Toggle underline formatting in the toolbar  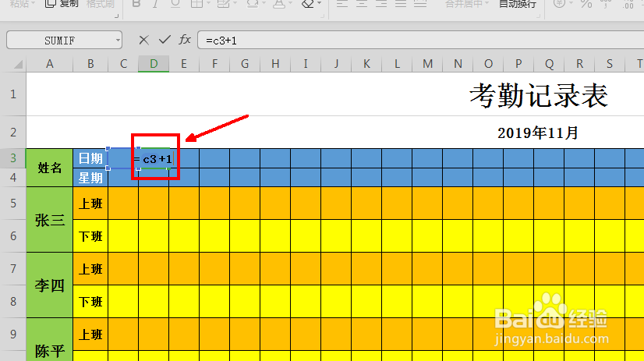[175, 4]
